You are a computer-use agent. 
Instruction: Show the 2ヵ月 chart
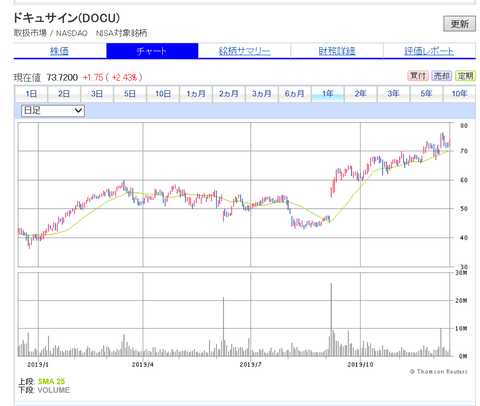click(x=229, y=94)
